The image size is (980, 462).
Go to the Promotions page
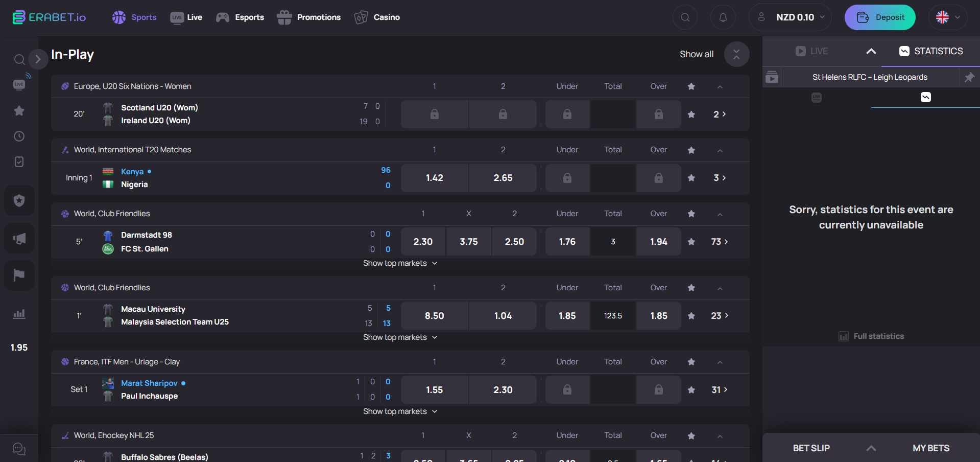click(308, 17)
